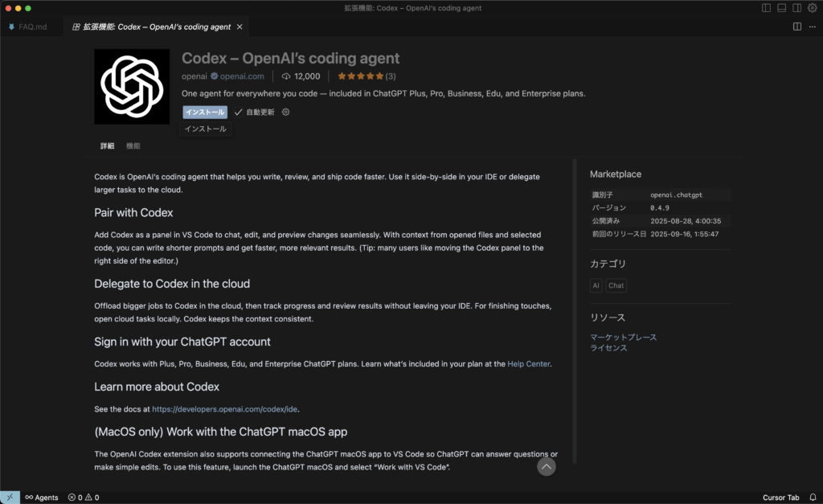Toggle the bottom panel layout icon

[x=781, y=8]
